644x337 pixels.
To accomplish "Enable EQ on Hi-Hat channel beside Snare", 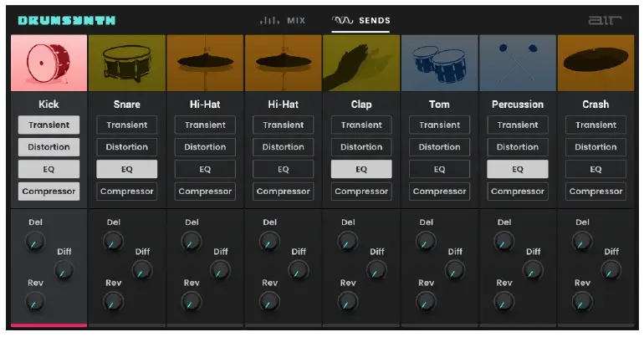I will click(x=205, y=169).
